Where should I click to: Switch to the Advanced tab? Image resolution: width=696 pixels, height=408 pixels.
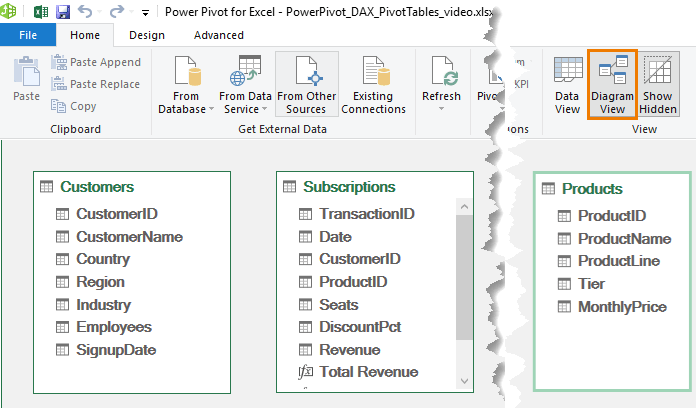[x=219, y=35]
